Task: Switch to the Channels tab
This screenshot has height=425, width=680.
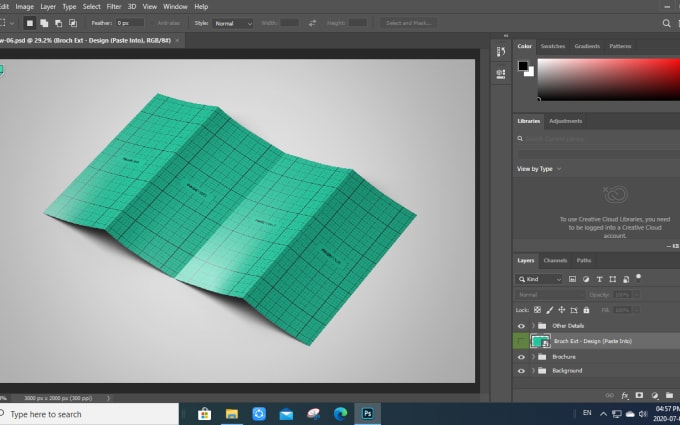Action: click(555, 261)
